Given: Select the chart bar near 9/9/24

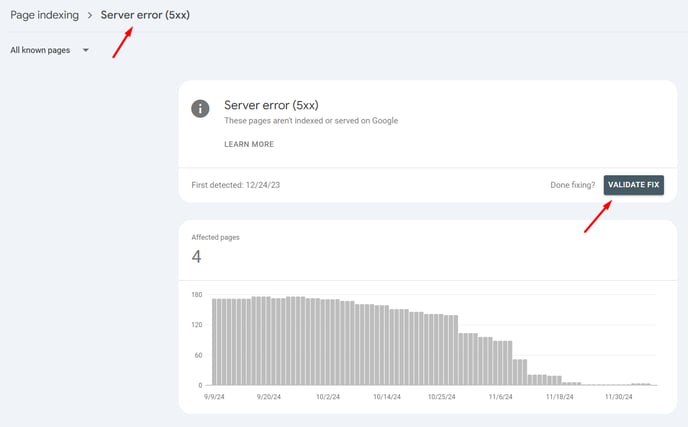Looking at the screenshot, I should pos(215,342).
